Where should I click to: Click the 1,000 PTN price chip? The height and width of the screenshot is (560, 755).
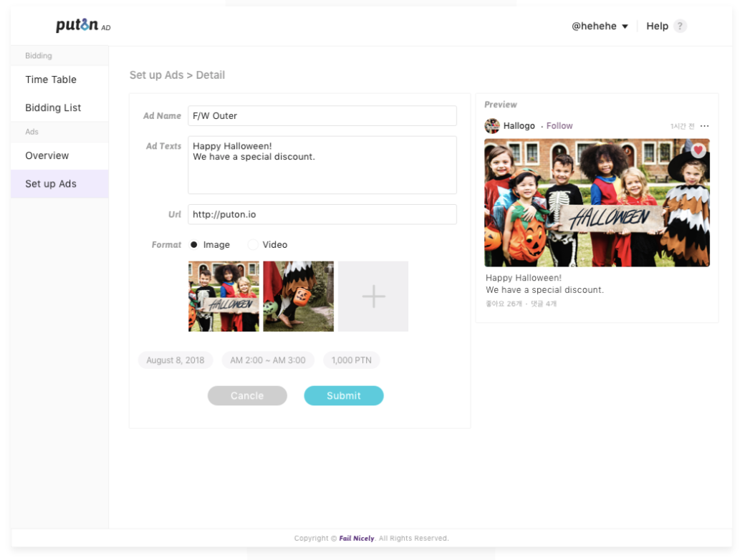(x=352, y=360)
